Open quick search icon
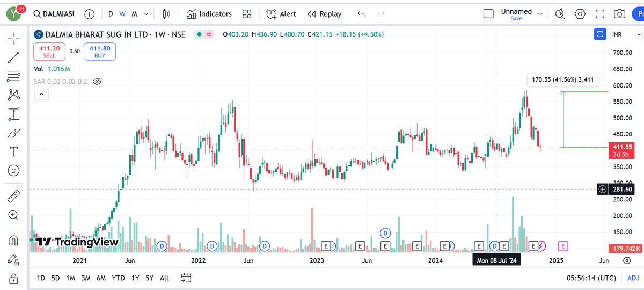The height and width of the screenshot is (290, 644). point(560,14)
